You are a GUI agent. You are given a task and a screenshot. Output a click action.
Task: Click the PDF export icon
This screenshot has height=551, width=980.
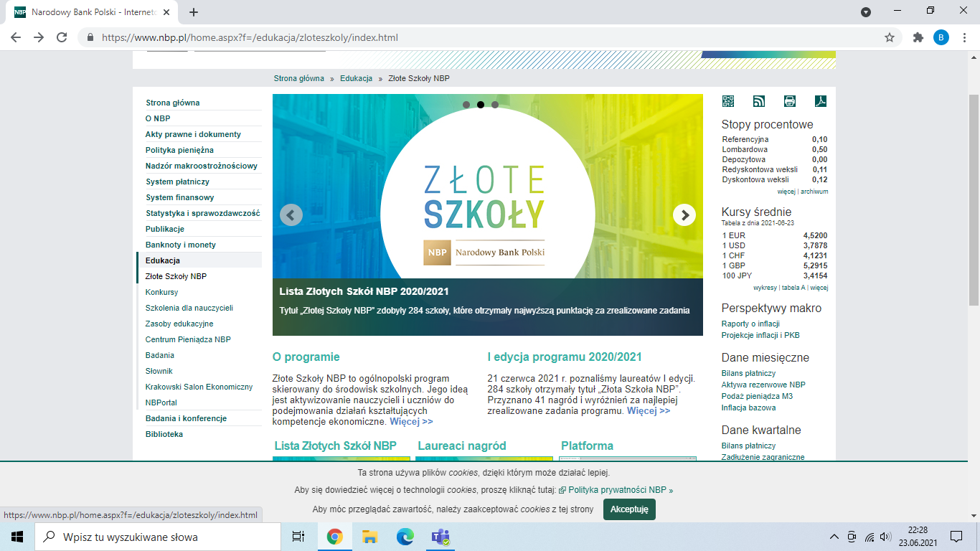coord(821,101)
